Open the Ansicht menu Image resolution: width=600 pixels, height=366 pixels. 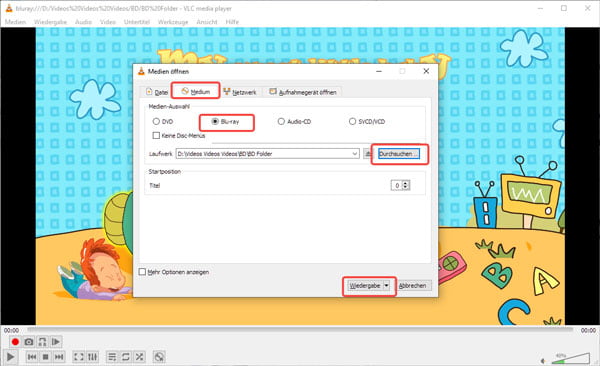point(207,22)
